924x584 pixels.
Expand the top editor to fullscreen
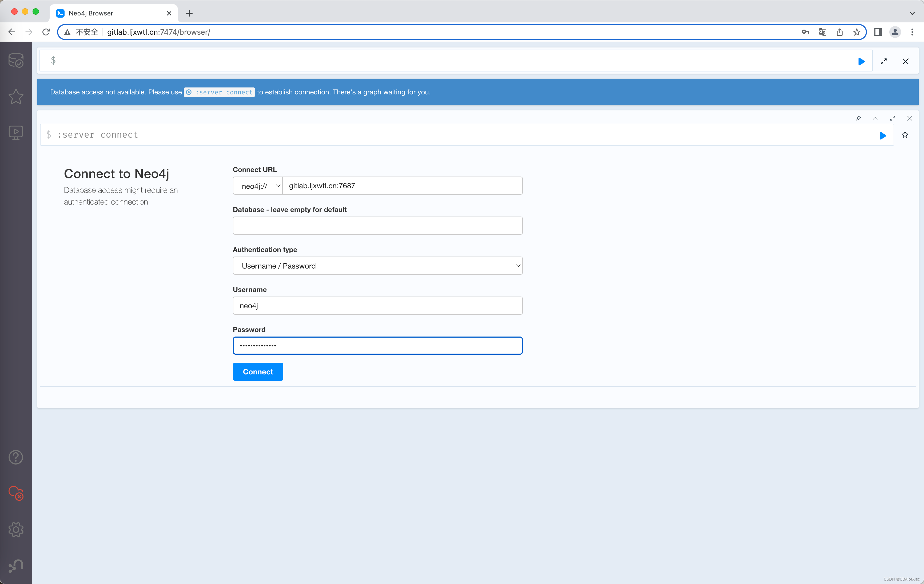coord(884,61)
